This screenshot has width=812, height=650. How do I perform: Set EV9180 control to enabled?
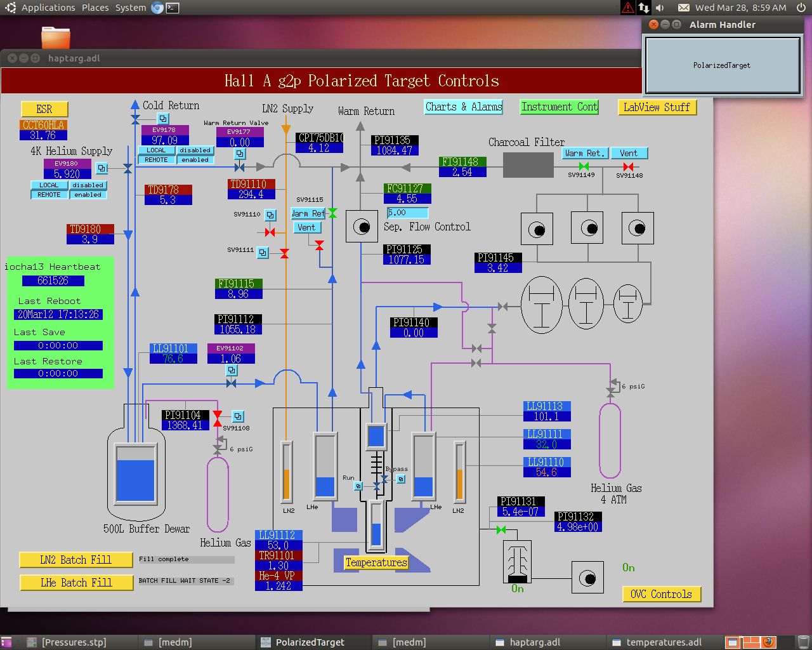(x=88, y=195)
